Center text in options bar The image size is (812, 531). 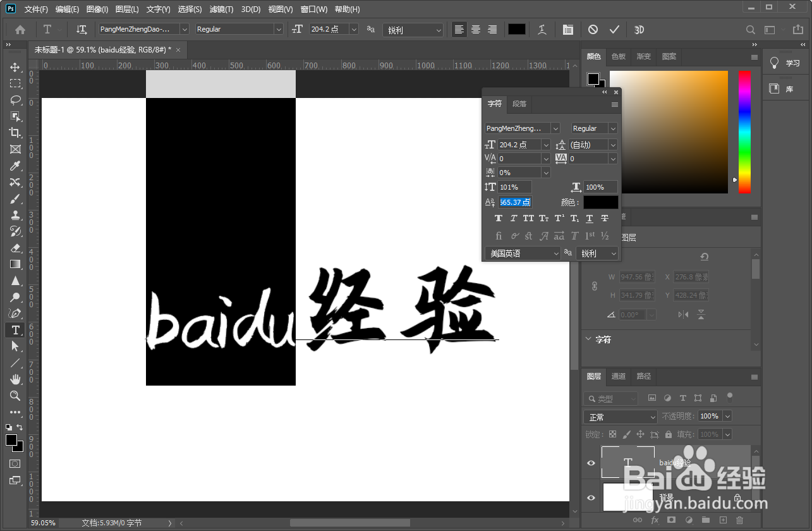476,29
